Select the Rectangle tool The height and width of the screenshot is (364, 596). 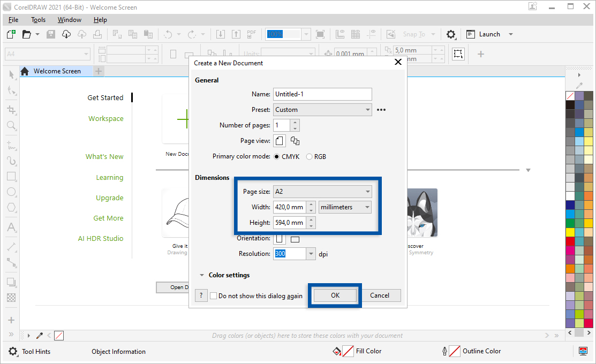click(x=11, y=176)
